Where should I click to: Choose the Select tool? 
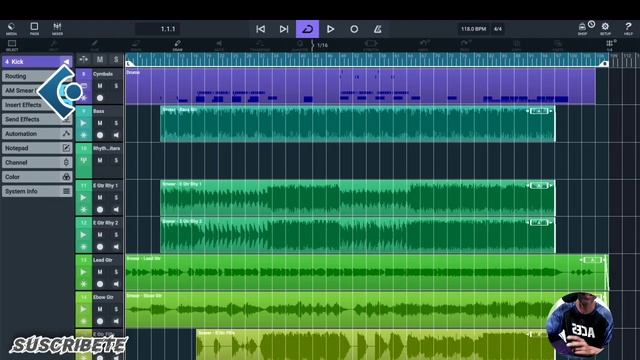pos(12,45)
